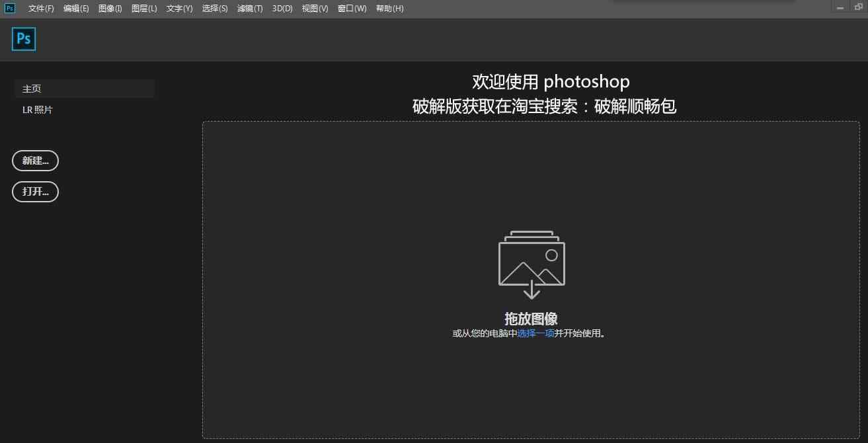Restore down the Photoshop window
This screenshot has height=443, width=868.
[859, 7]
